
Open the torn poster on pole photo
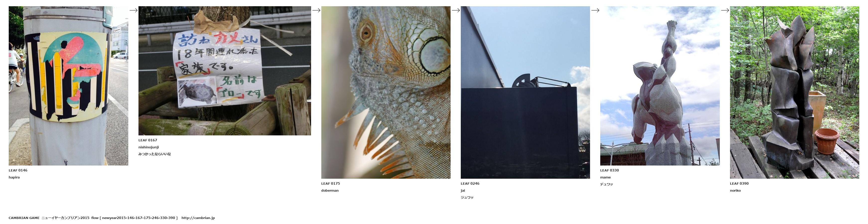tap(68, 86)
